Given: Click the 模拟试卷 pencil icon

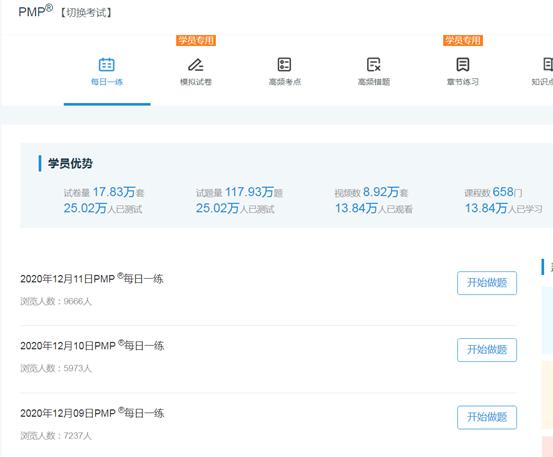Looking at the screenshot, I should 196,65.
